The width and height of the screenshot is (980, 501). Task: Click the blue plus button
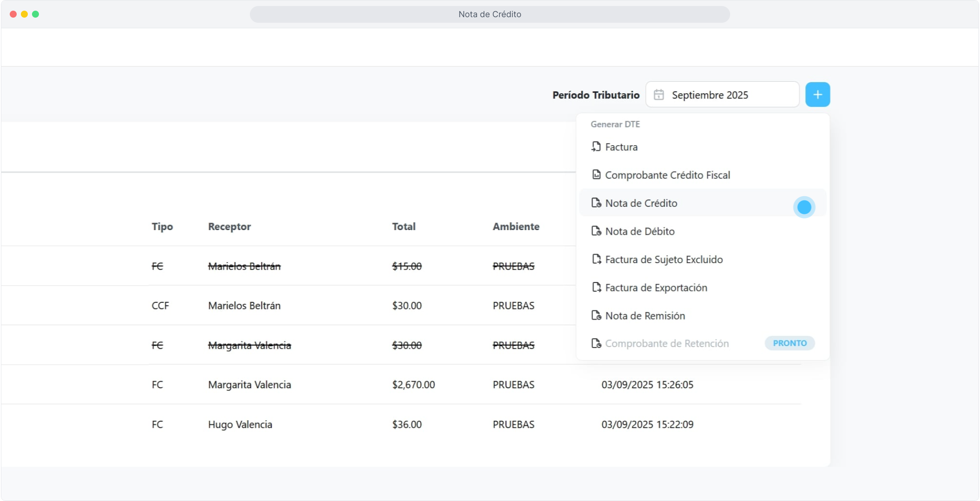tap(817, 95)
